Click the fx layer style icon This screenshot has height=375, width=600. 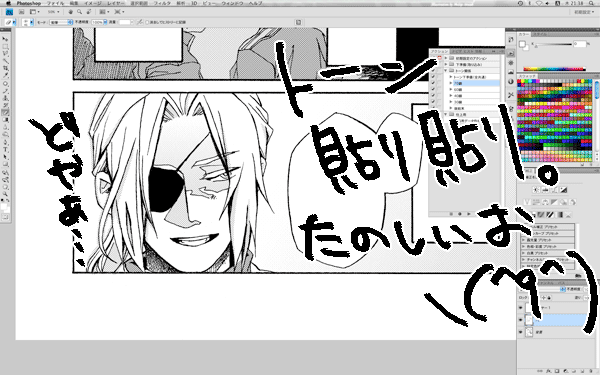(549, 371)
